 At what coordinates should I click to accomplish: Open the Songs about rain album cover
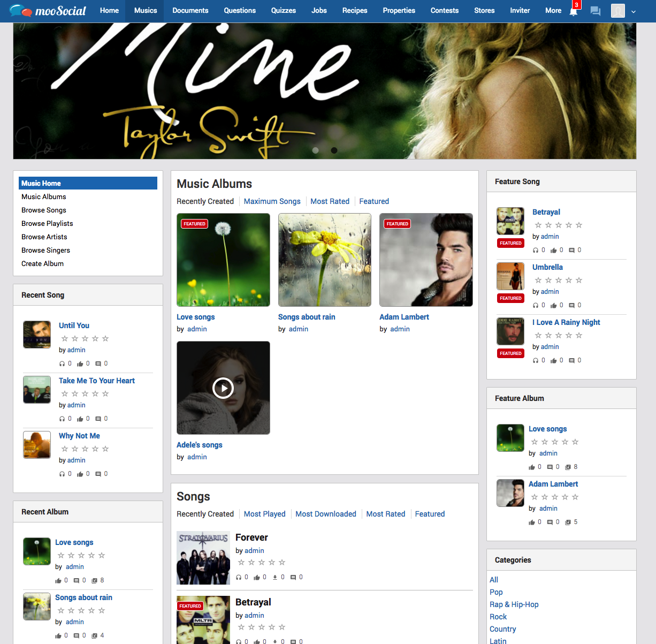click(x=325, y=260)
